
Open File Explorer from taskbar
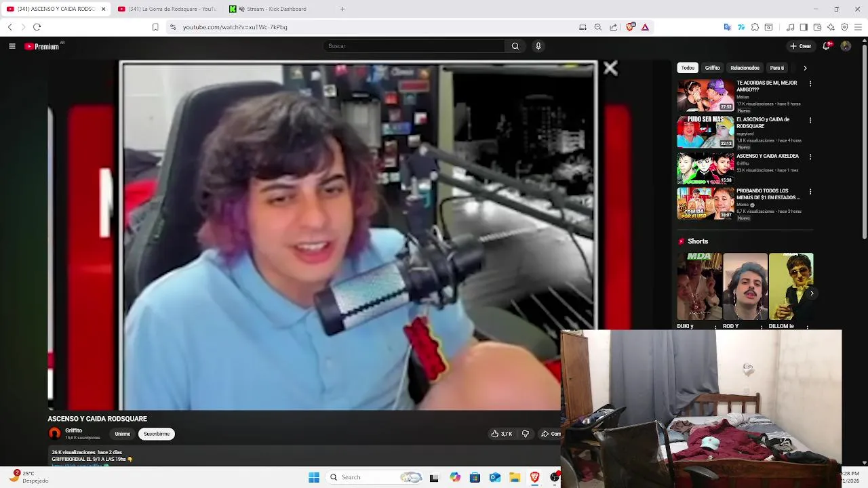point(515,477)
